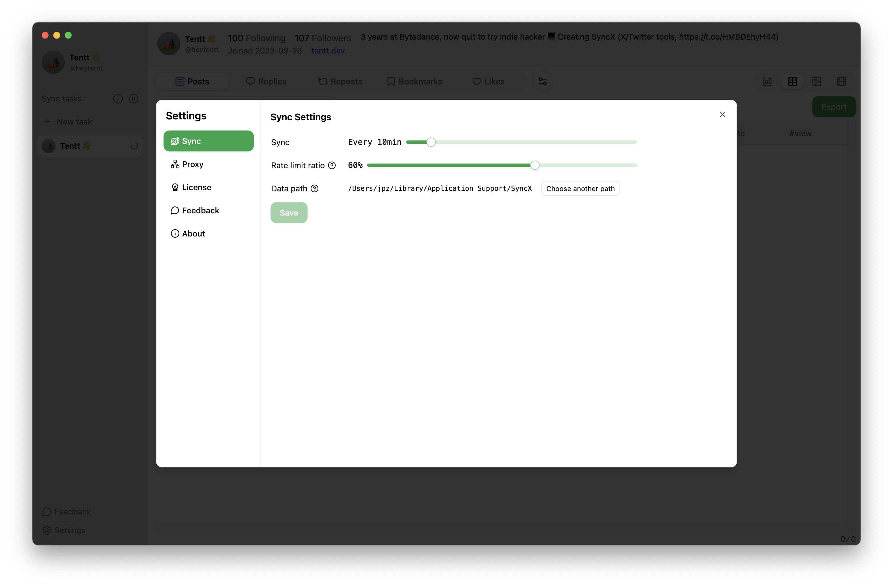Switch to table view
Image resolution: width=893 pixels, height=588 pixels.
tap(792, 81)
